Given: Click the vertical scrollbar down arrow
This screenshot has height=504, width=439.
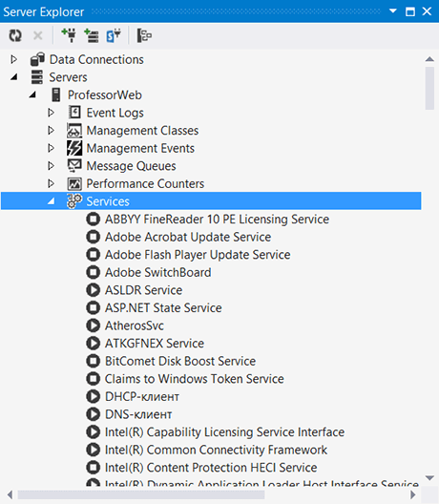Looking at the screenshot, I should [429, 478].
